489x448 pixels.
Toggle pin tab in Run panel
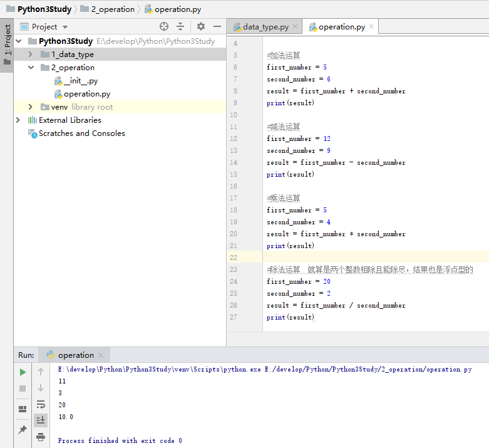23,430
